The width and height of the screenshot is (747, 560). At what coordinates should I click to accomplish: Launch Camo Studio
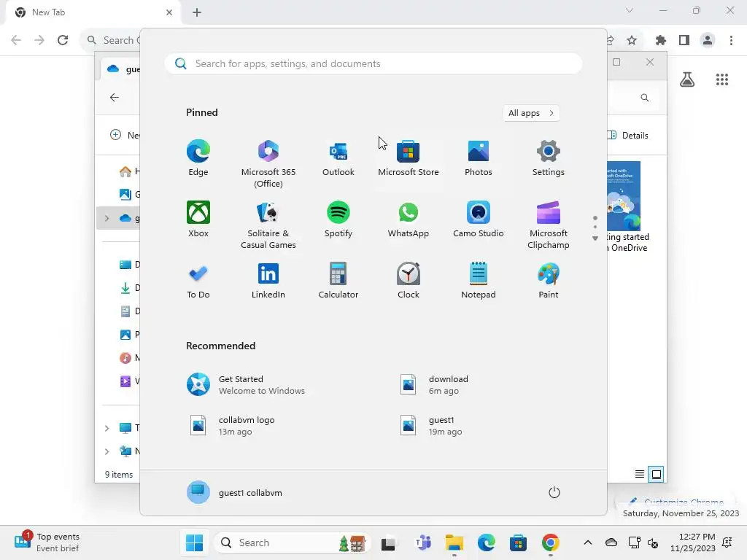tap(479, 219)
